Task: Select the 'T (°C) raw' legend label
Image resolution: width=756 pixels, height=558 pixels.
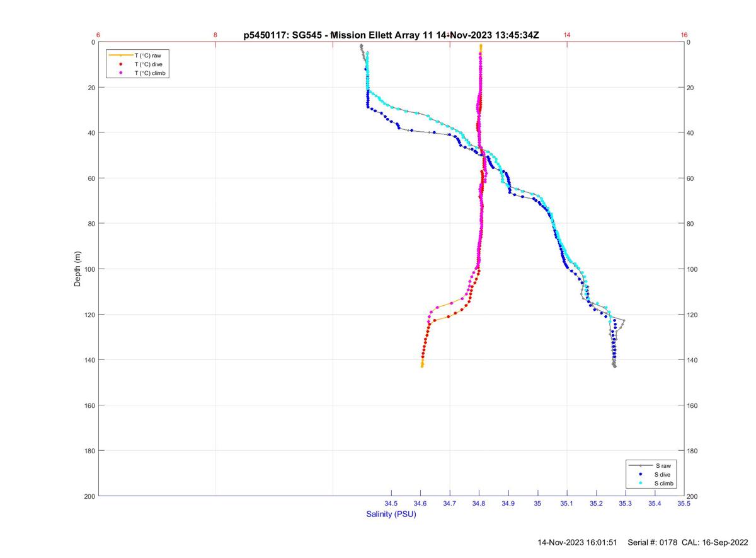Action: tap(148, 55)
